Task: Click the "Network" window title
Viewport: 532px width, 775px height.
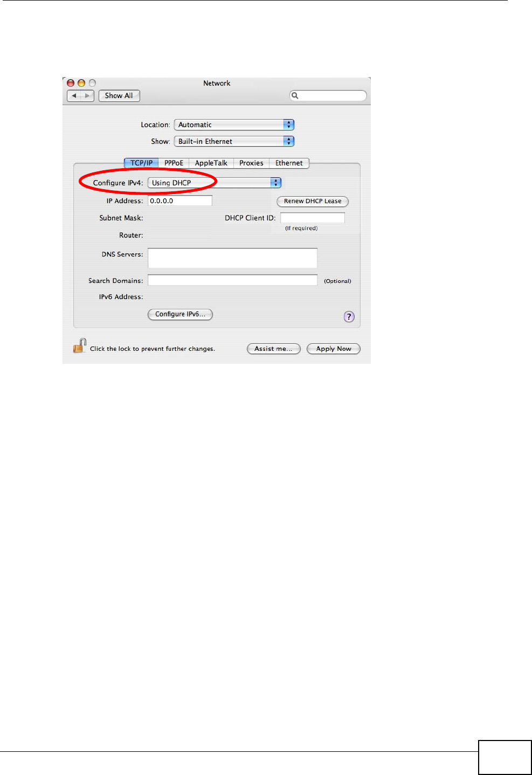Action: (x=217, y=83)
